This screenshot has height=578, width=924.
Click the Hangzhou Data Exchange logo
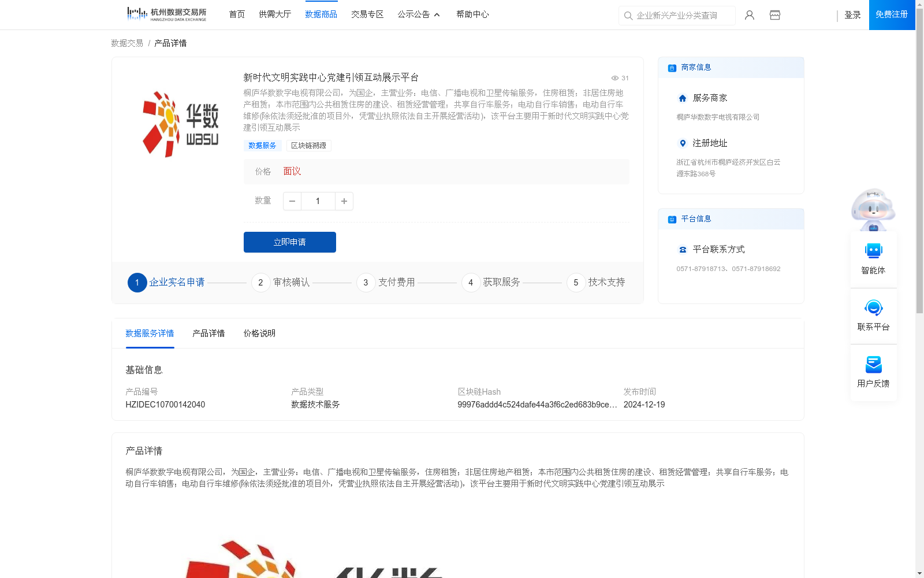click(x=167, y=14)
